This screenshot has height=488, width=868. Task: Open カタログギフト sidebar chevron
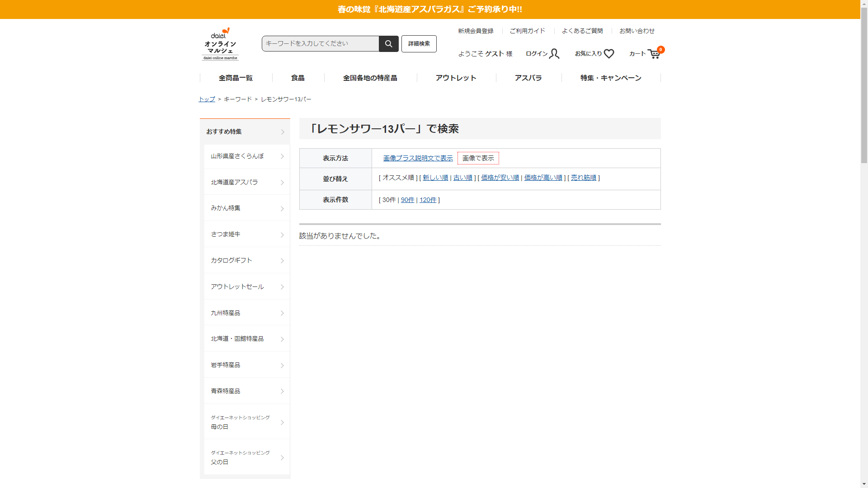tap(282, 261)
